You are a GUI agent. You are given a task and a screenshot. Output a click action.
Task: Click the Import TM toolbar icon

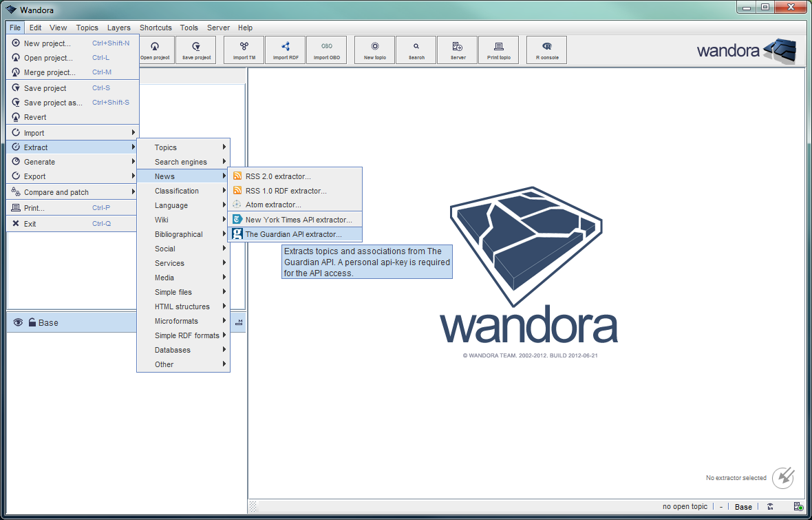click(x=244, y=50)
